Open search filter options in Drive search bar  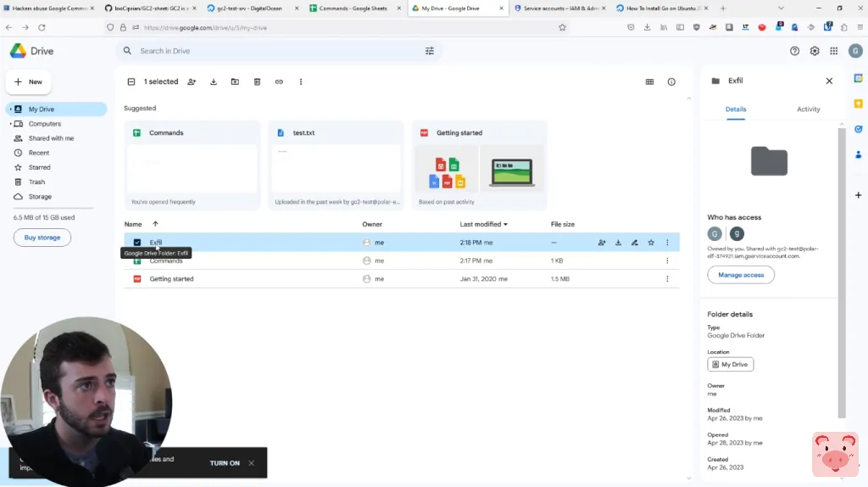tap(430, 51)
